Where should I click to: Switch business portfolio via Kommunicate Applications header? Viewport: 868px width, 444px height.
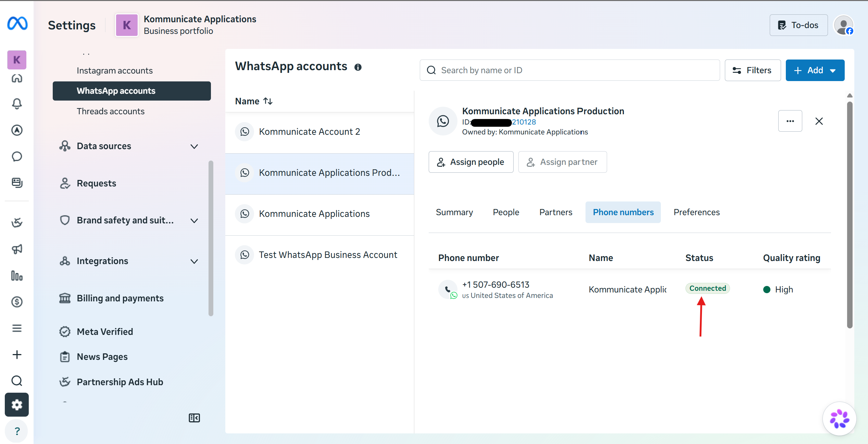pos(186,25)
